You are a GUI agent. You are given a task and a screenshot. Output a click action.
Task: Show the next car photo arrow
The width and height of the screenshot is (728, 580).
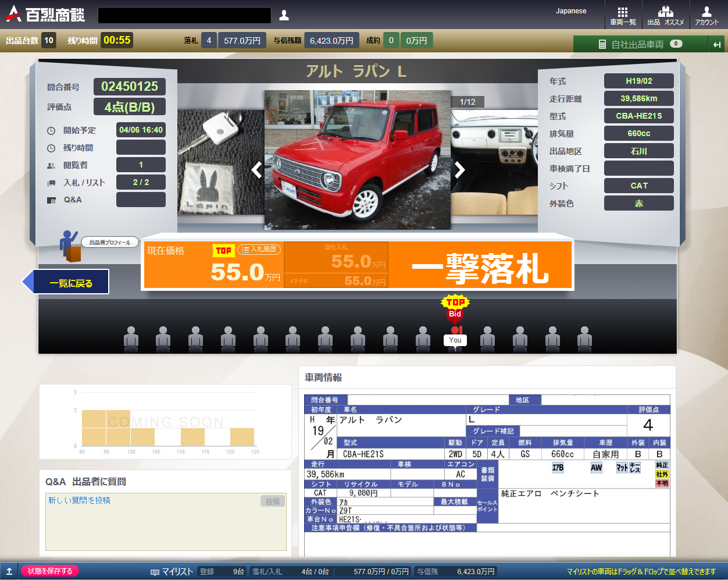459,169
